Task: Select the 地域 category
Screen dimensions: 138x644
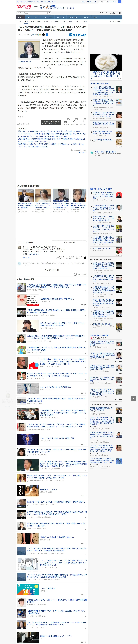Action: pos(85,21)
